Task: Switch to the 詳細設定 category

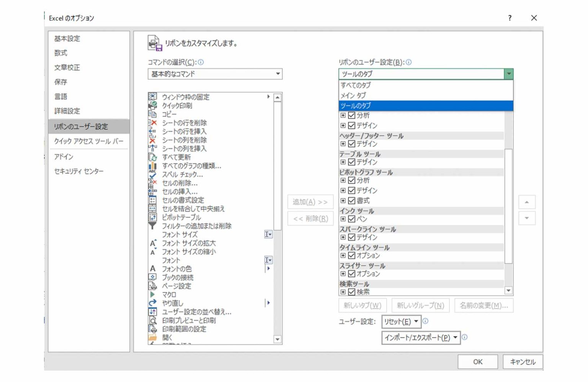Action: (67, 111)
